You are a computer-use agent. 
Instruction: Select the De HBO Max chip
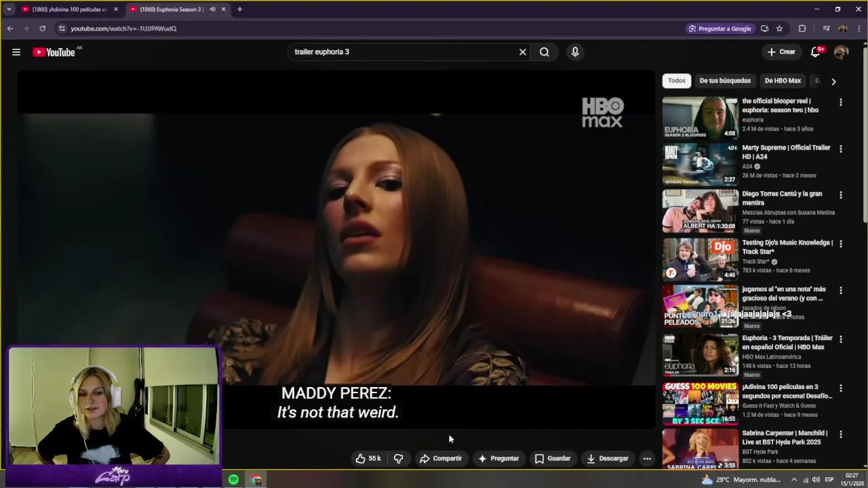pyautogui.click(x=783, y=81)
